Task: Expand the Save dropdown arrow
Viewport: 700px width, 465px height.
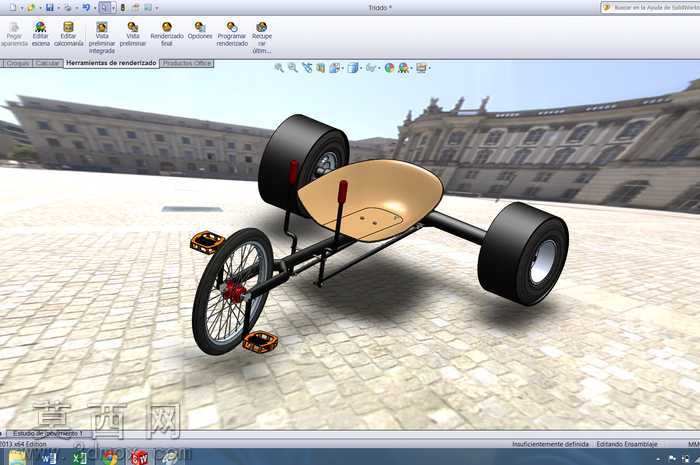Action: [x=58, y=8]
